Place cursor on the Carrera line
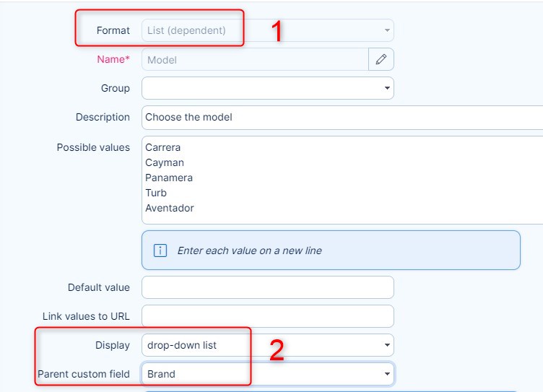Image resolution: width=543 pixels, height=392 pixels. tap(163, 147)
